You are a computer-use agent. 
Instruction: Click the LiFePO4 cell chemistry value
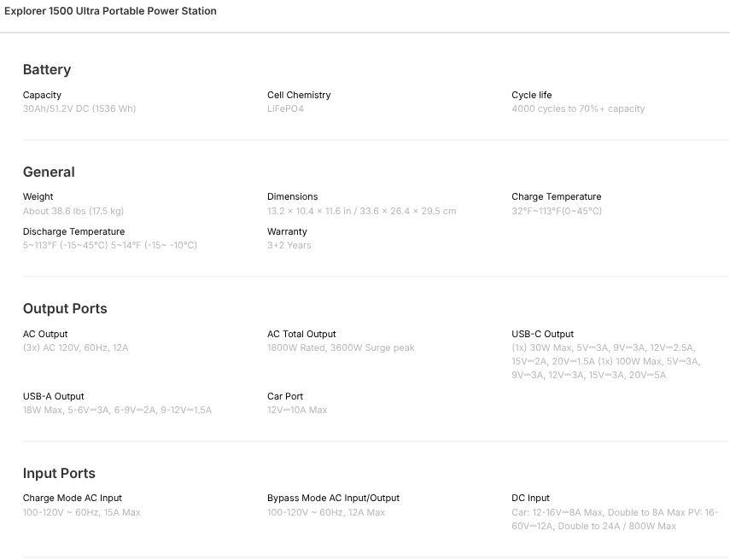coord(285,109)
